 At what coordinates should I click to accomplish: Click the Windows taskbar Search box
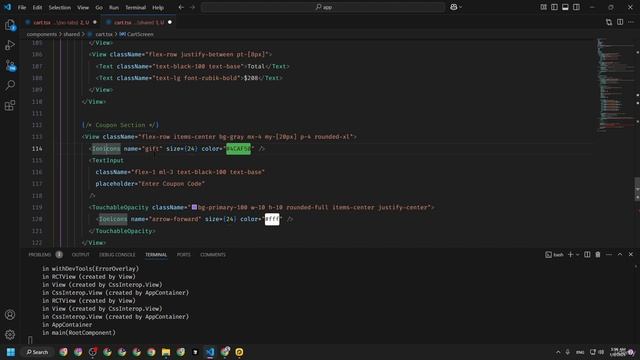(38, 352)
